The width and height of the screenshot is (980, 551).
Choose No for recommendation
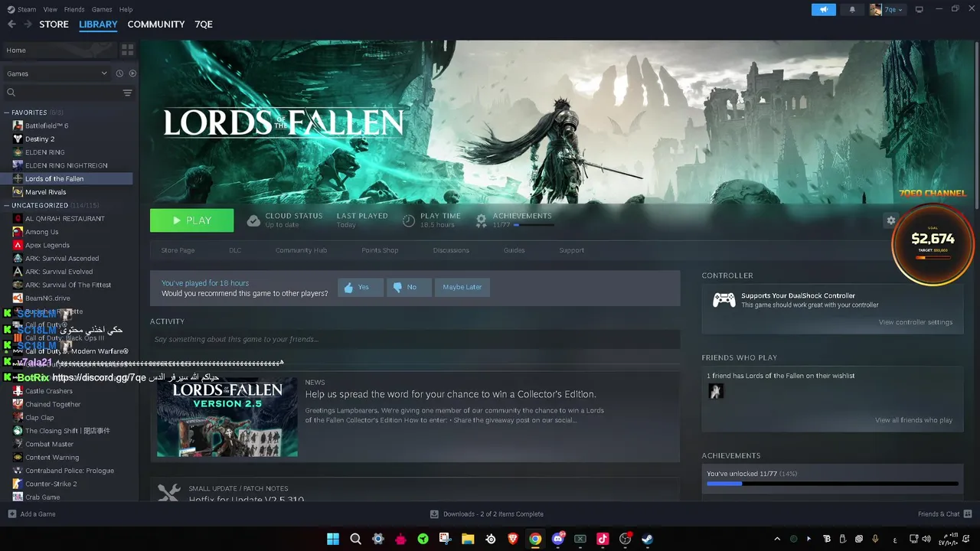pos(409,287)
